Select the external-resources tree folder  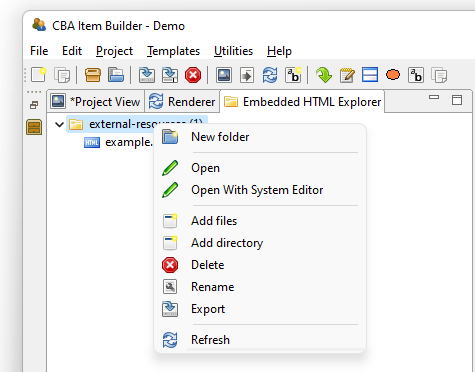click(137, 124)
